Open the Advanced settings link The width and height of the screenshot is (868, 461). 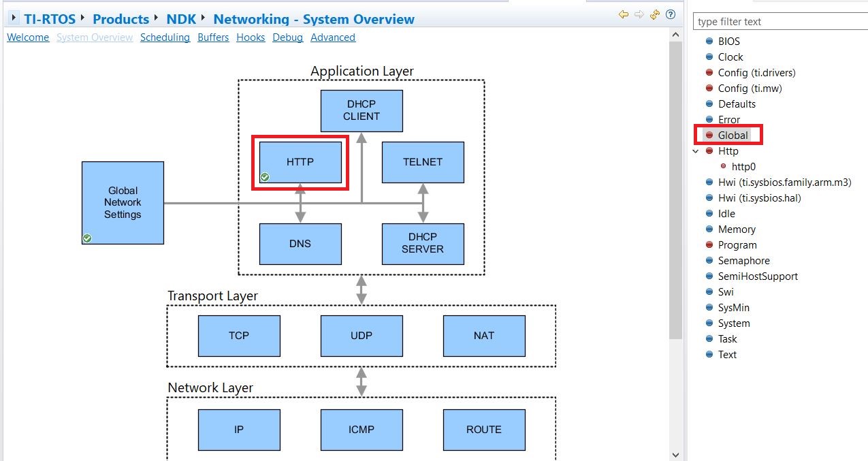[333, 37]
